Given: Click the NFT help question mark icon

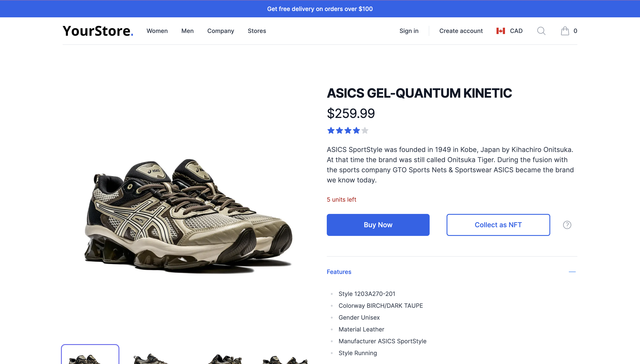Looking at the screenshot, I should (567, 225).
